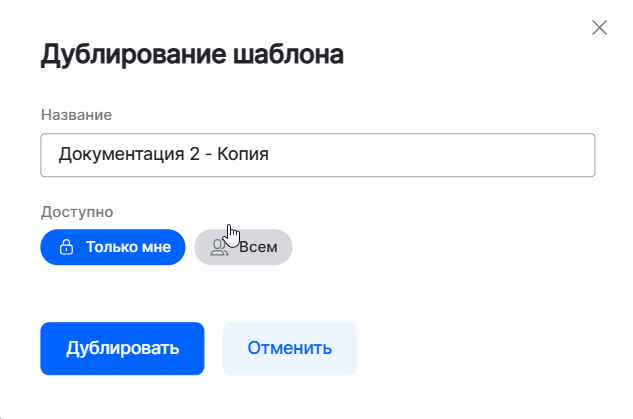Confirm duplicating the template
This screenshot has width=633, height=419.
(x=122, y=349)
